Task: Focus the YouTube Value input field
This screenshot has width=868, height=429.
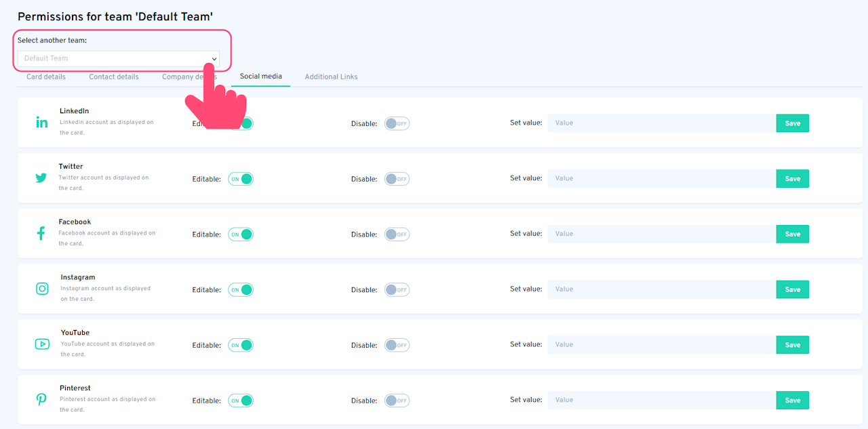Action: (662, 345)
